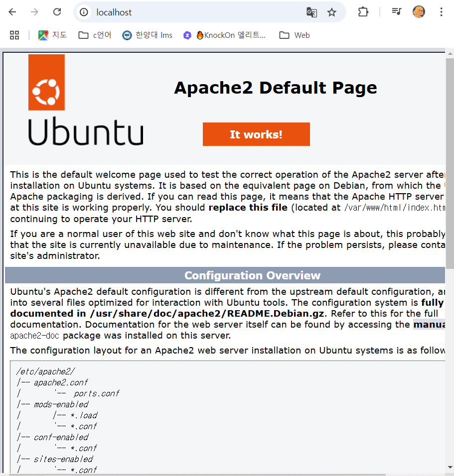The image size is (454, 476).
Task: Click the 'mods-enabled' line
Action: 61,404
